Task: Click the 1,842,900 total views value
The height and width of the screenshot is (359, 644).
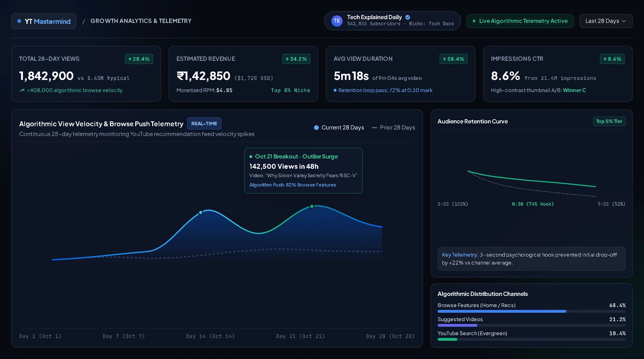Action: (46, 76)
